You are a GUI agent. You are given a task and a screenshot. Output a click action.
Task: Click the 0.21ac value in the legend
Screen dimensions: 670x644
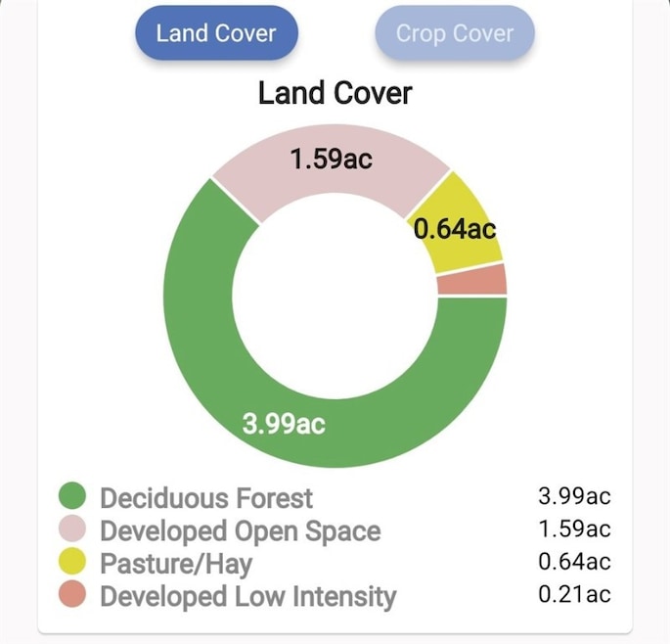[574, 594]
